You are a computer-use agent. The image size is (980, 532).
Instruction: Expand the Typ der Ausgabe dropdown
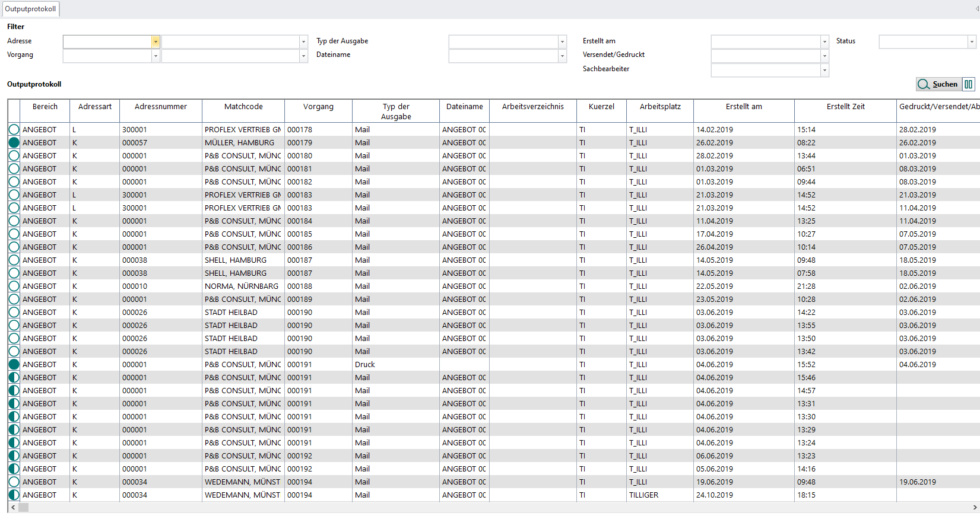[562, 42]
